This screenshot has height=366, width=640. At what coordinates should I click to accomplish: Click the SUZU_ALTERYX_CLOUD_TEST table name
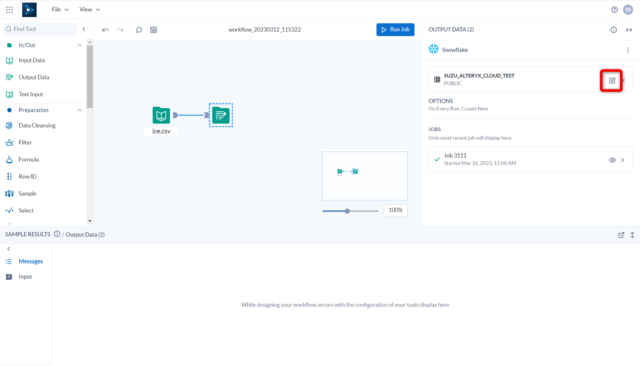click(479, 75)
